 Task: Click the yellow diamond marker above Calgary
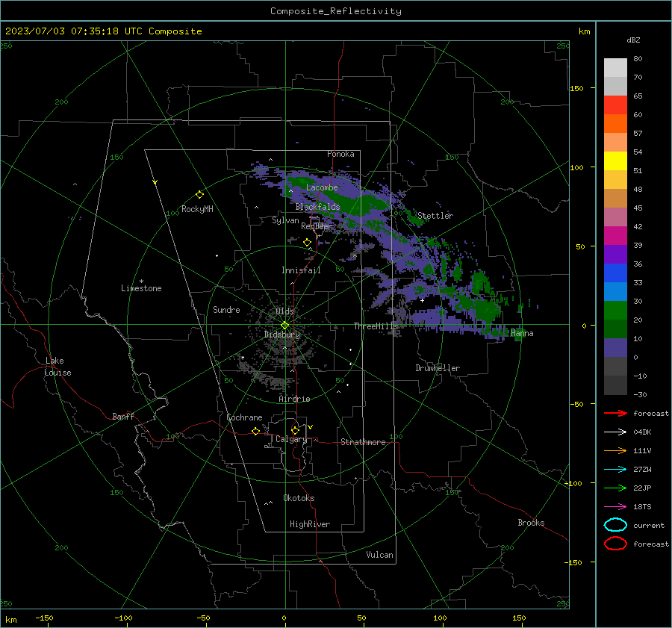coord(295,430)
